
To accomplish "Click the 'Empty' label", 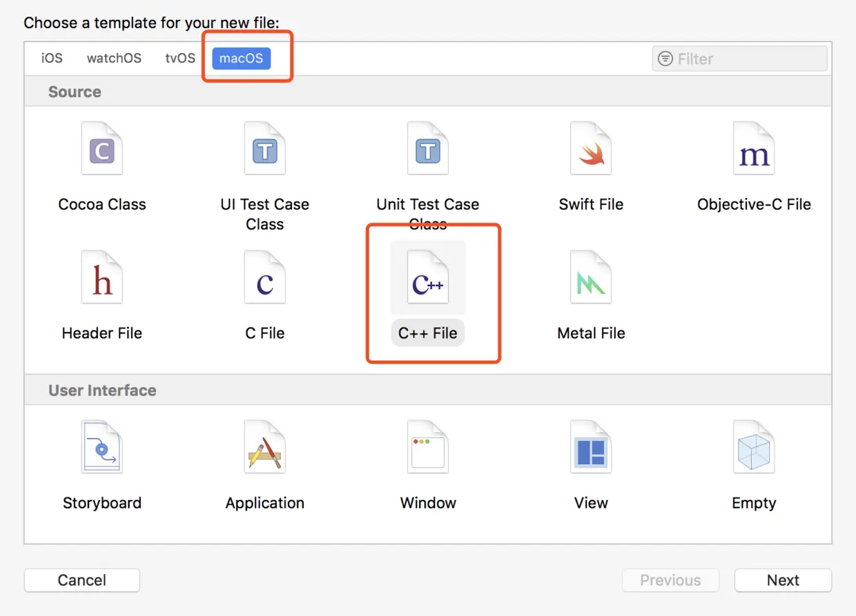I will 754,503.
